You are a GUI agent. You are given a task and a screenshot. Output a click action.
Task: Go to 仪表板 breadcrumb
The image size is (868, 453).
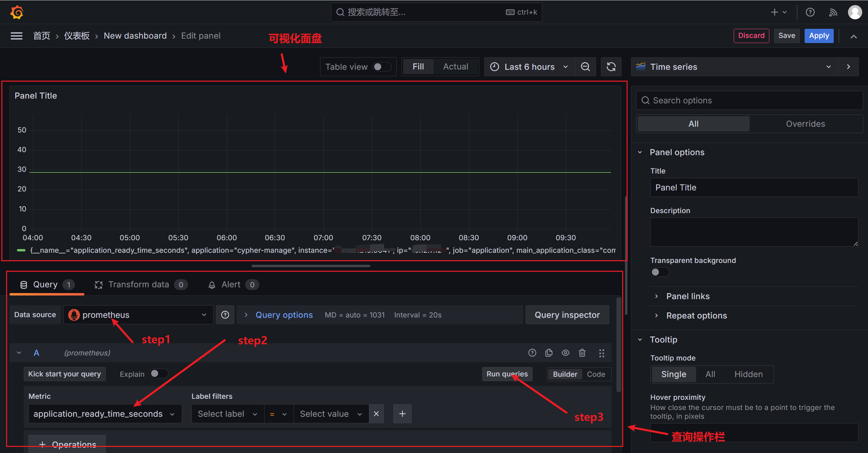(77, 36)
